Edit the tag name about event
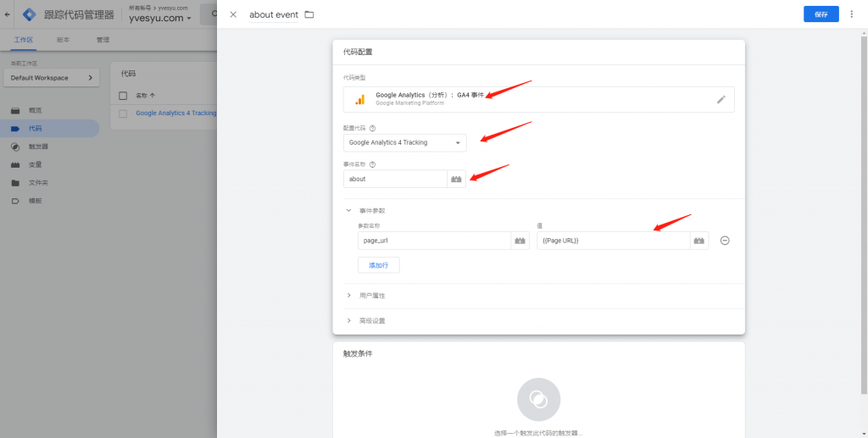The image size is (868, 438). tap(274, 14)
